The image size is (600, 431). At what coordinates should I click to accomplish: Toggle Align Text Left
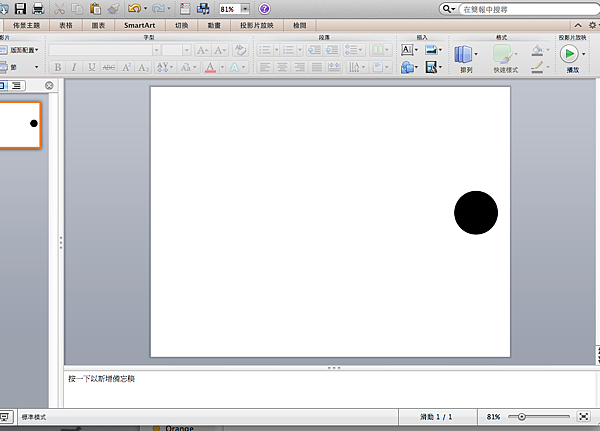point(264,68)
